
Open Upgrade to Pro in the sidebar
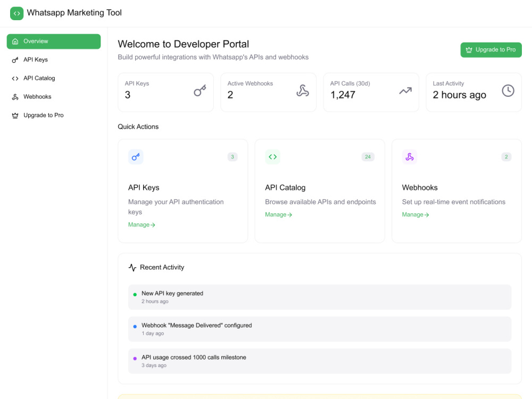point(54,115)
